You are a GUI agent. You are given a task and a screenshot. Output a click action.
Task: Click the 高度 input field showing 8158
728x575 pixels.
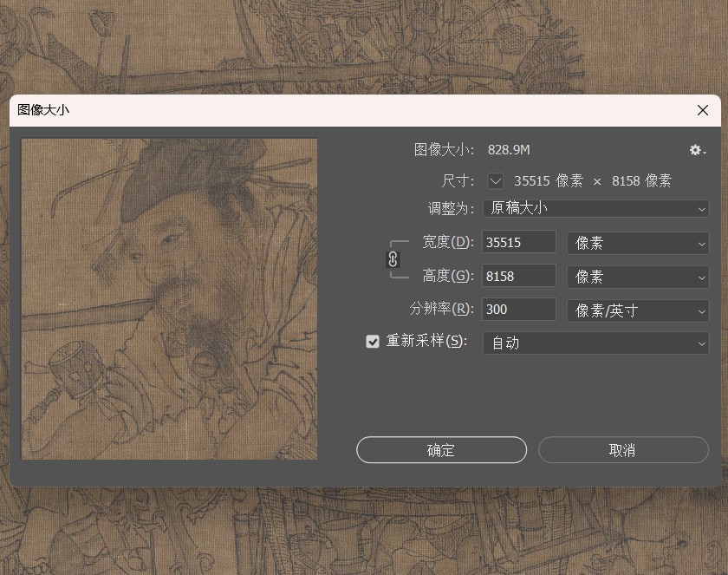[x=519, y=276]
